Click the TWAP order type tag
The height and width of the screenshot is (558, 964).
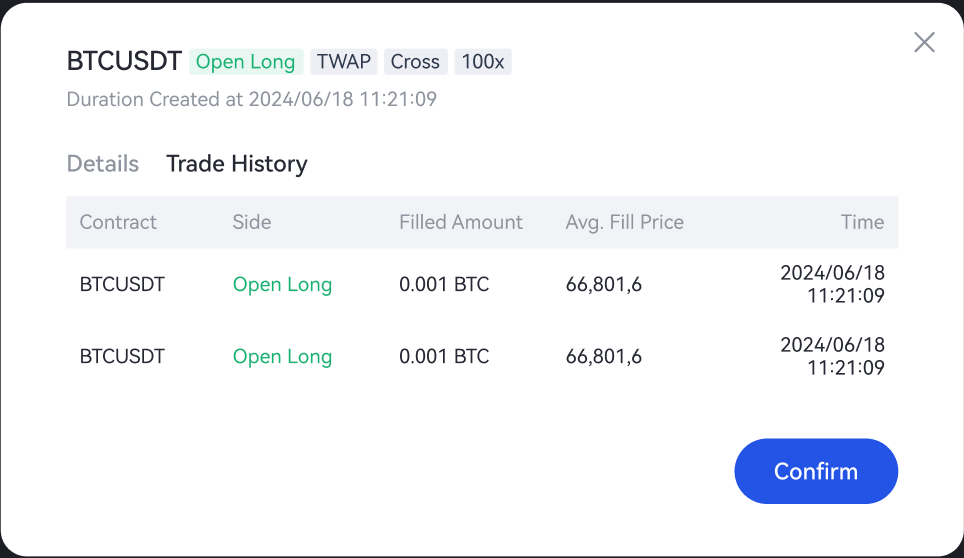344,62
